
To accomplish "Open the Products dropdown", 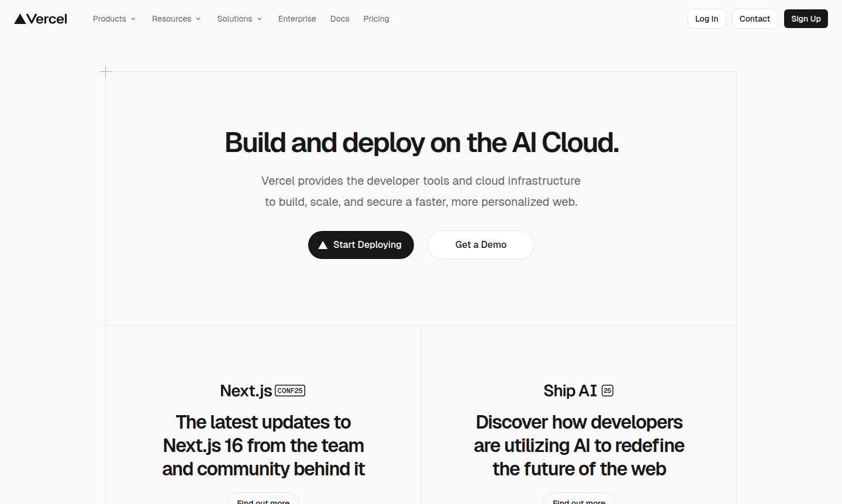I will [x=114, y=19].
